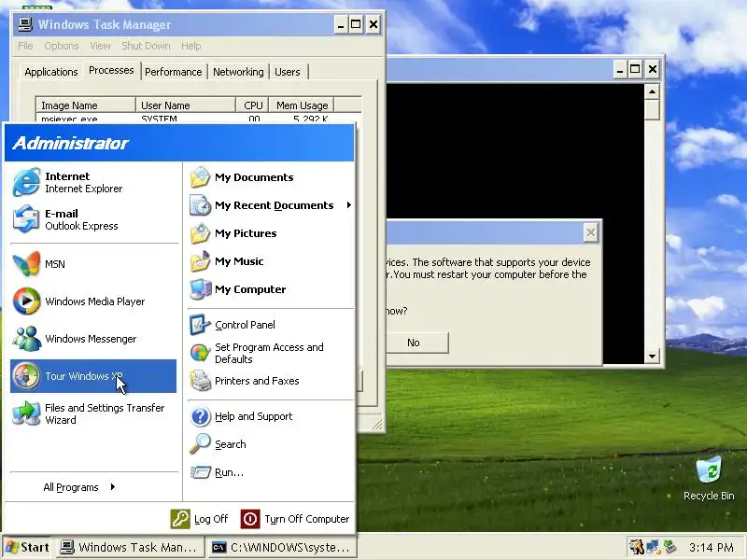Click No in the restart dialog
The height and width of the screenshot is (560, 747).
[x=414, y=343]
